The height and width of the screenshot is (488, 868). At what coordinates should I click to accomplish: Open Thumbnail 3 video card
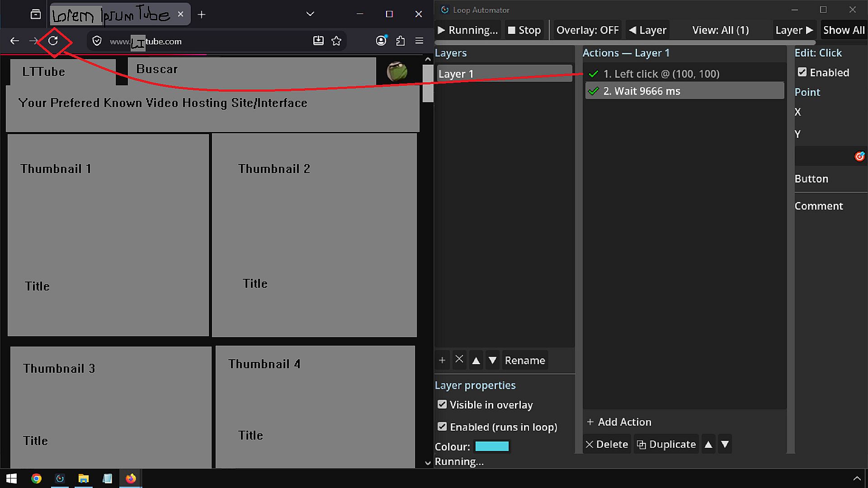tap(111, 407)
